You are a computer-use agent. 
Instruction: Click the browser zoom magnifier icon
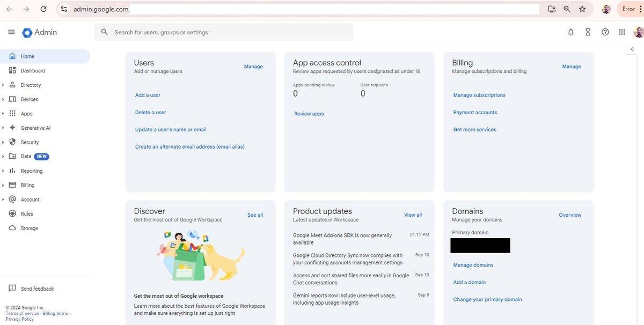(x=567, y=9)
